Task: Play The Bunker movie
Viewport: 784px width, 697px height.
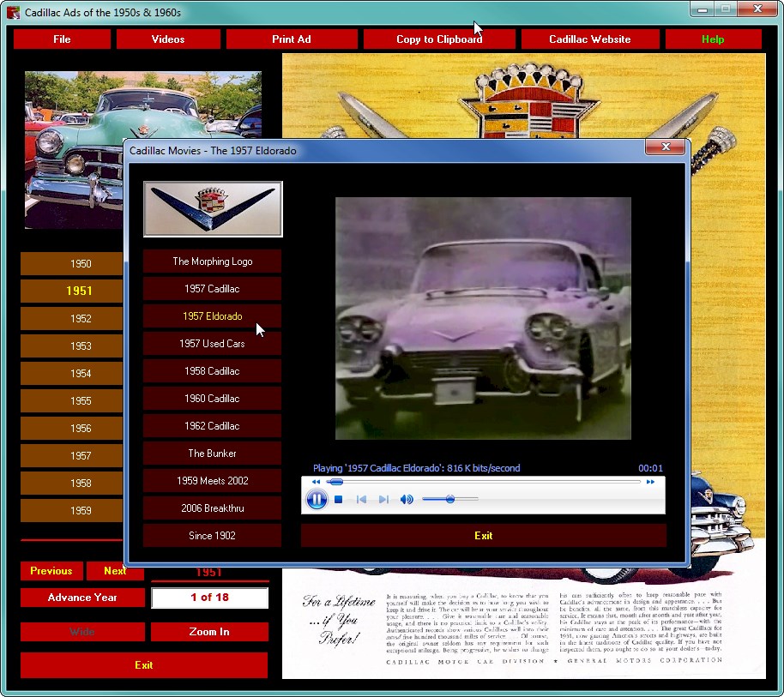Action: coord(213,454)
